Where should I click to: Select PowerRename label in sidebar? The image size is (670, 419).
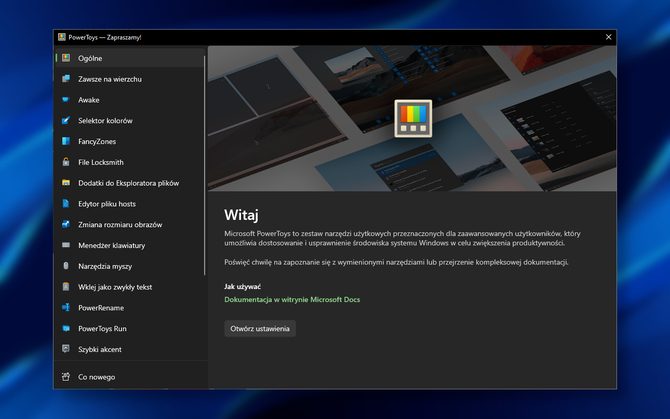click(x=101, y=308)
